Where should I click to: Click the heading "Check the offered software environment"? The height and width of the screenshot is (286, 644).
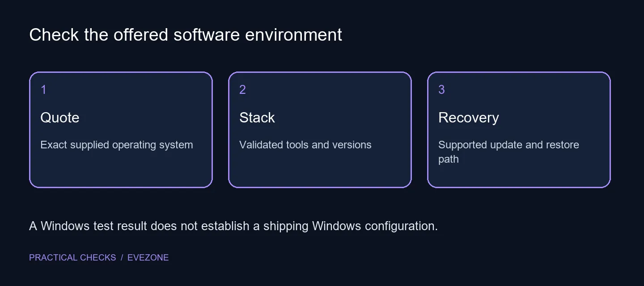tap(186, 35)
